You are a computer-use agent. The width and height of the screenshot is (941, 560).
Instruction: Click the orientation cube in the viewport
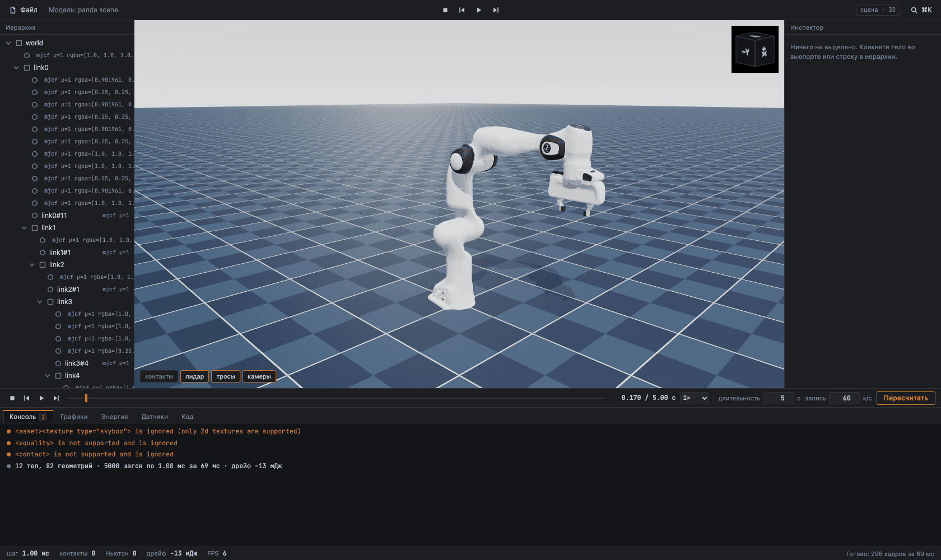click(754, 49)
